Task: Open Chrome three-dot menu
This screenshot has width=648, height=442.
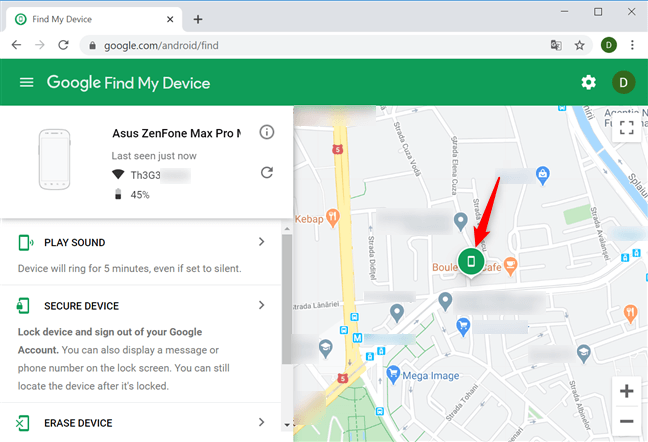Action: [x=632, y=45]
